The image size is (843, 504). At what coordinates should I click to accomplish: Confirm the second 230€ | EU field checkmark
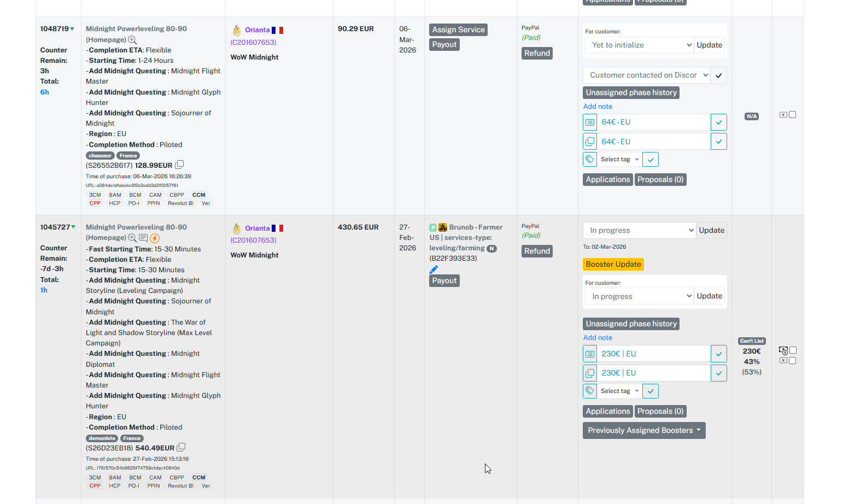click(719, 373)
